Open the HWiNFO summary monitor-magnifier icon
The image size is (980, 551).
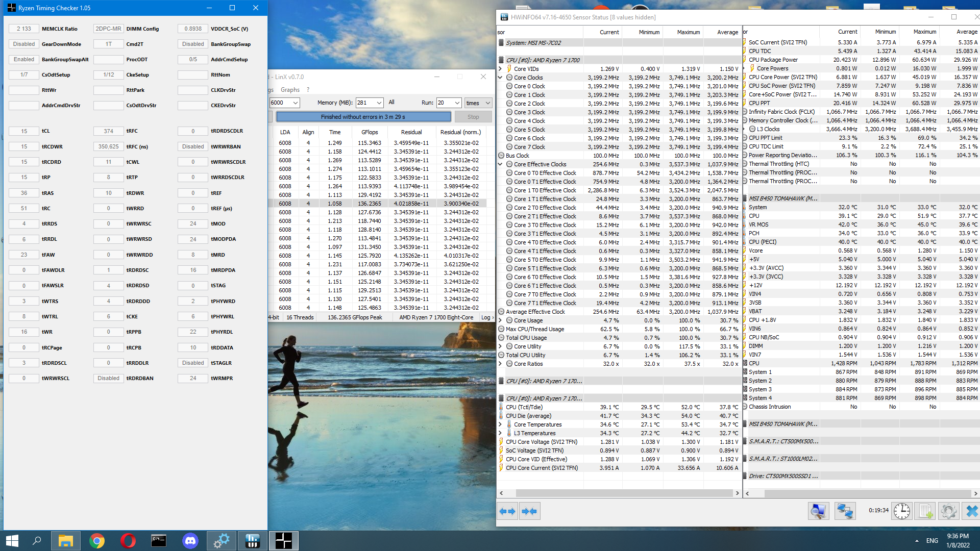click(818, 511)
